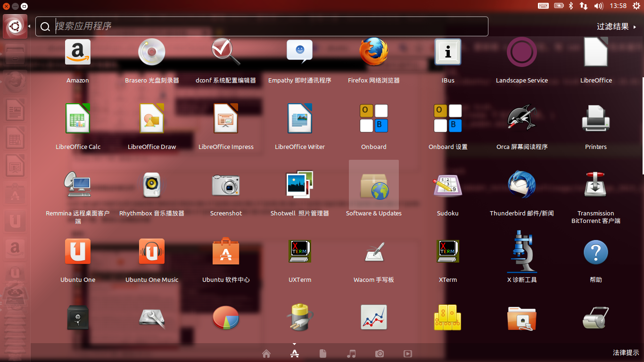
Task: Open the orange shared folder application
Action: click(522, 318)
